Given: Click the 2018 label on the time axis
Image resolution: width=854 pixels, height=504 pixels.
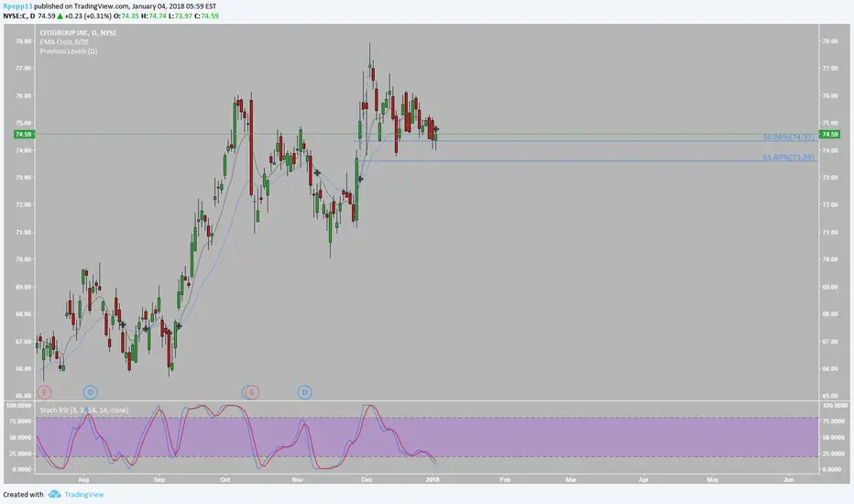Looking at the screenshot, I should (x=432, y=480).
